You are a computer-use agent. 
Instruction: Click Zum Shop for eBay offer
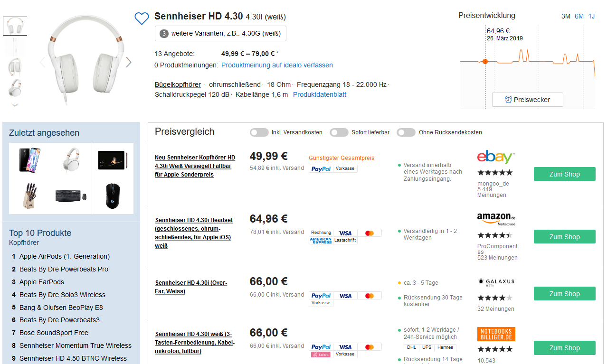click(x=564, y=174)
